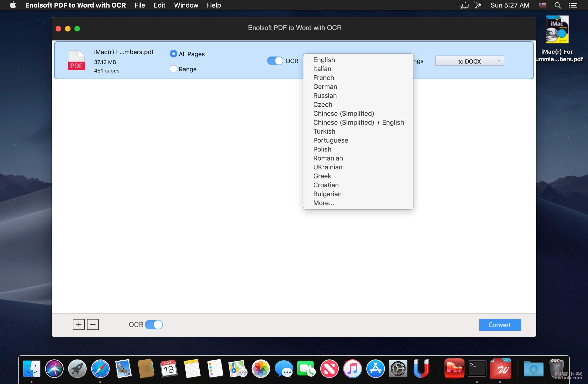Open the Window menu
The width and height of the screenshot is (588, 384).
pos(186,5)
